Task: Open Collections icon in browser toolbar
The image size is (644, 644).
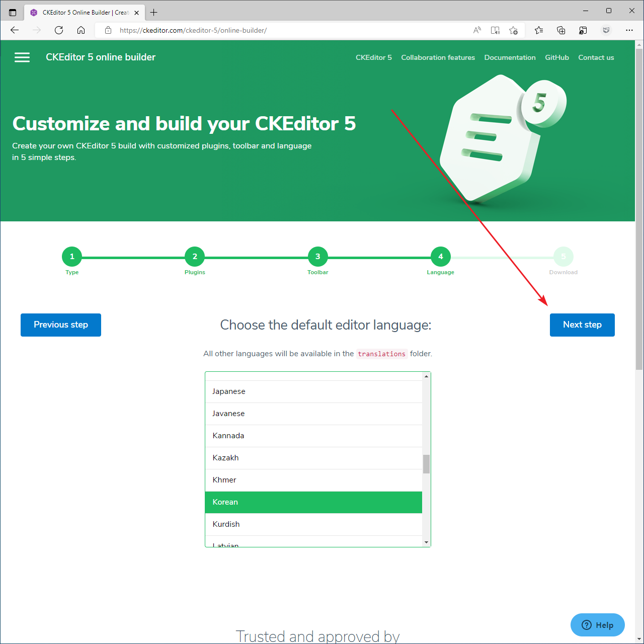Action: pos(561,30)
